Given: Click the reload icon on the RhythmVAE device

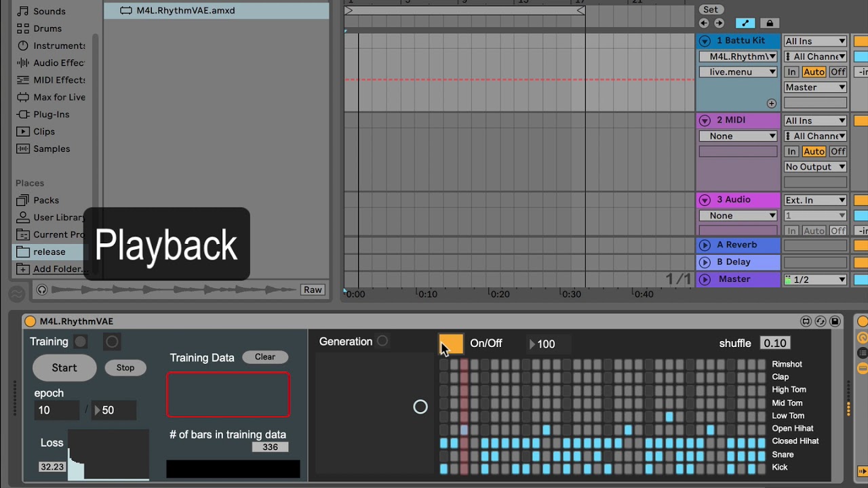Looking at the screenshot, I should pos(821,321).
